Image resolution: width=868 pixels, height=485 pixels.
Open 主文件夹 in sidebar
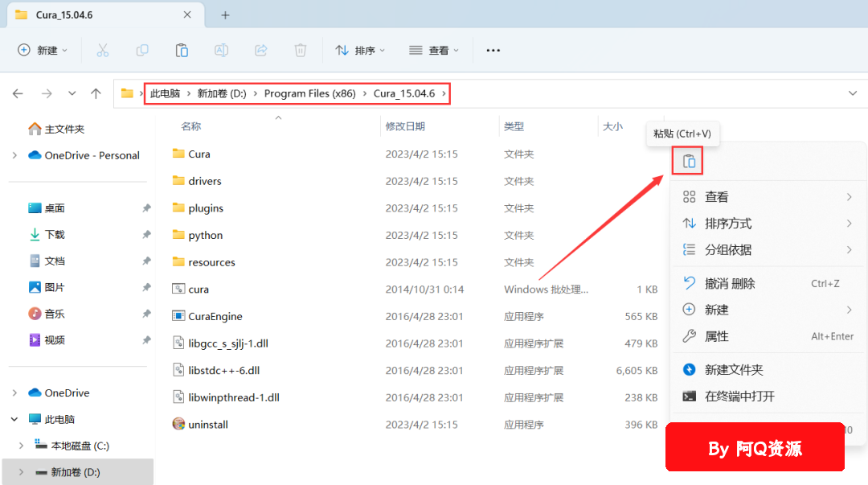point(56,129)
